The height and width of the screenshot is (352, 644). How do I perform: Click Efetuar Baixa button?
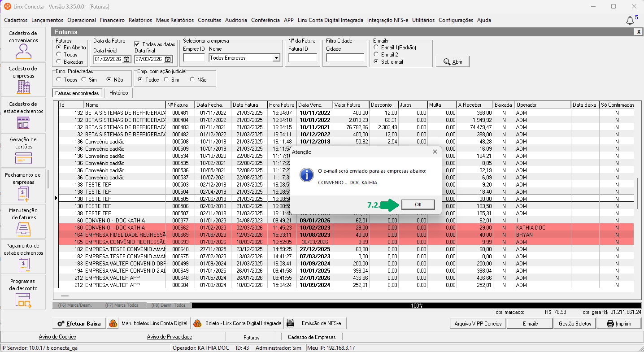coord(79,323)
